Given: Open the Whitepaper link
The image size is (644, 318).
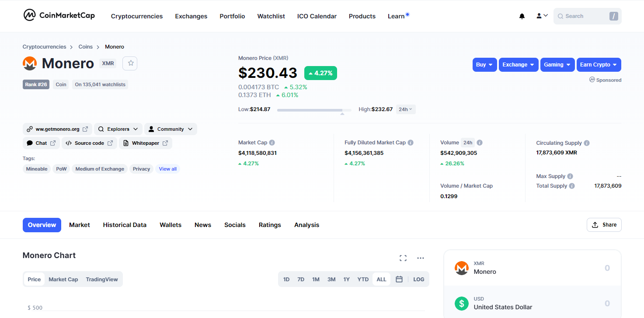Looking at the screenshot, I should [146, 143].
